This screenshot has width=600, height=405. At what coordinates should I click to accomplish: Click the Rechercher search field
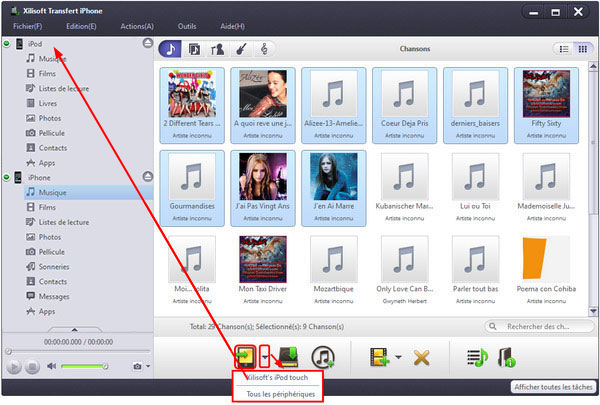540,327
